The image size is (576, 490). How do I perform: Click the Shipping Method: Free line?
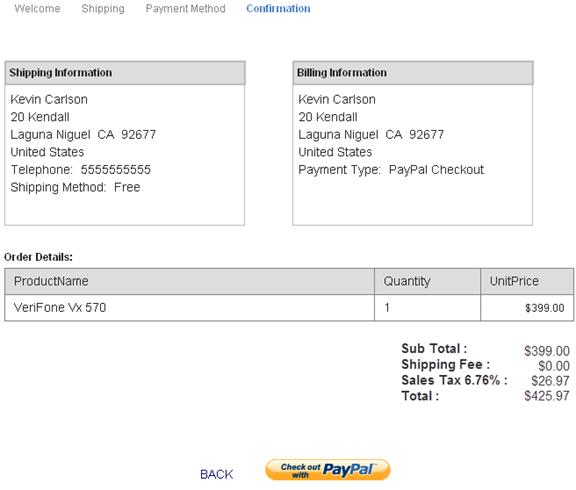75,187
